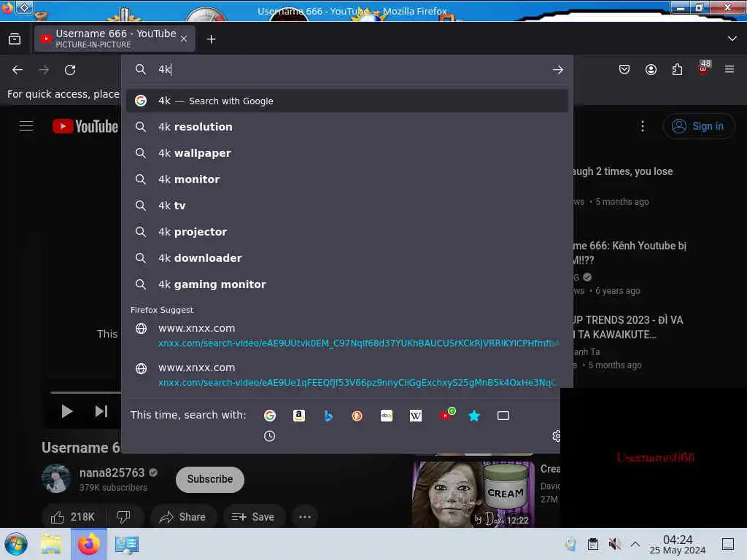Go back to the previous page
Image resolution: width=747 pixels, height=560 pixels.
(x=18, y=70)
